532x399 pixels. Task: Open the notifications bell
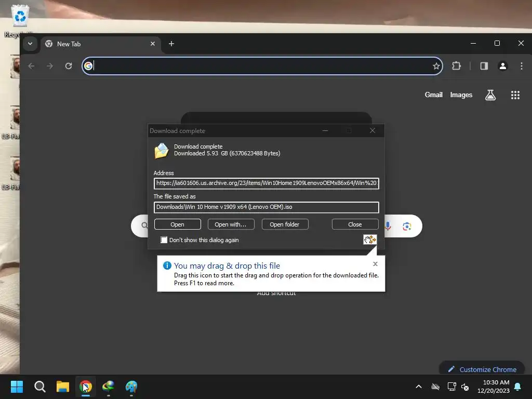(518, 387)
